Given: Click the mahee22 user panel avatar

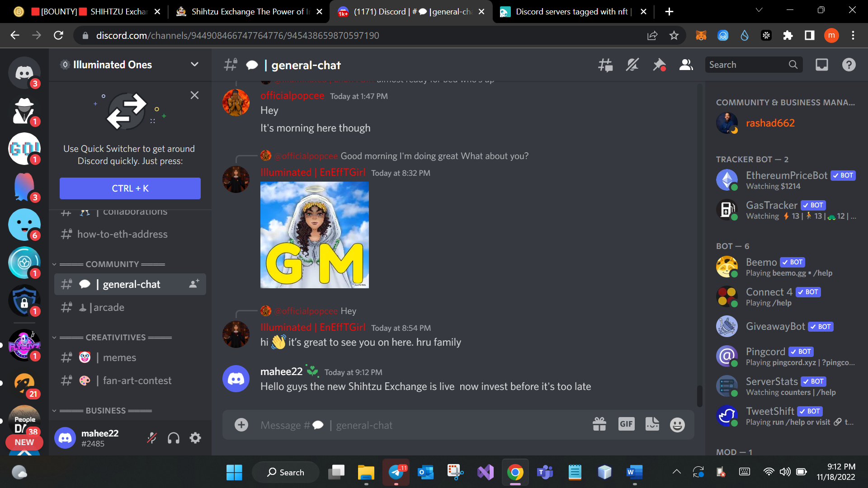Looking at the screenshot, I should click(65, 438).
